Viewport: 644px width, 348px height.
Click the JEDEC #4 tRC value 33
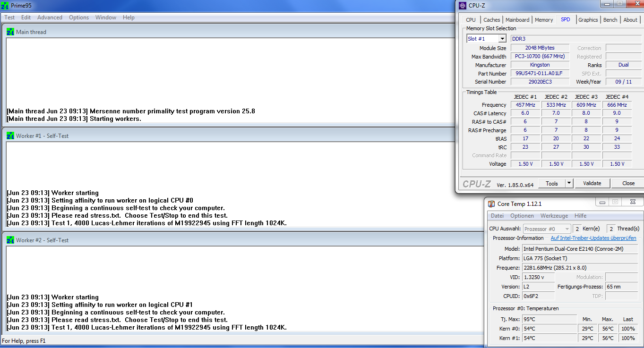coord(617,147)
